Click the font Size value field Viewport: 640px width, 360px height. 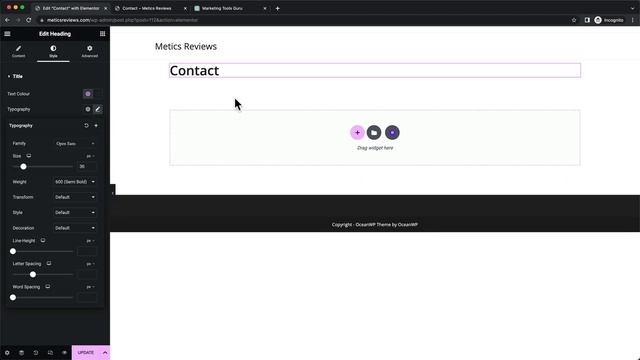coord(87,167)
